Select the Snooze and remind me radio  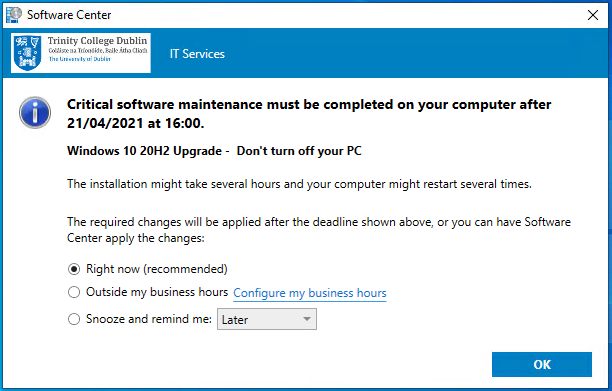[x=74, y=319]
